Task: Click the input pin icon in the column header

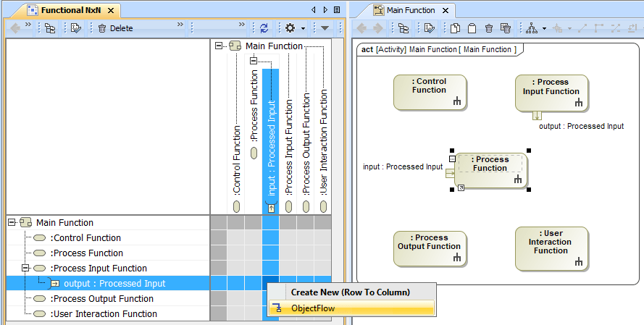Action: click(x=271, y=207)
